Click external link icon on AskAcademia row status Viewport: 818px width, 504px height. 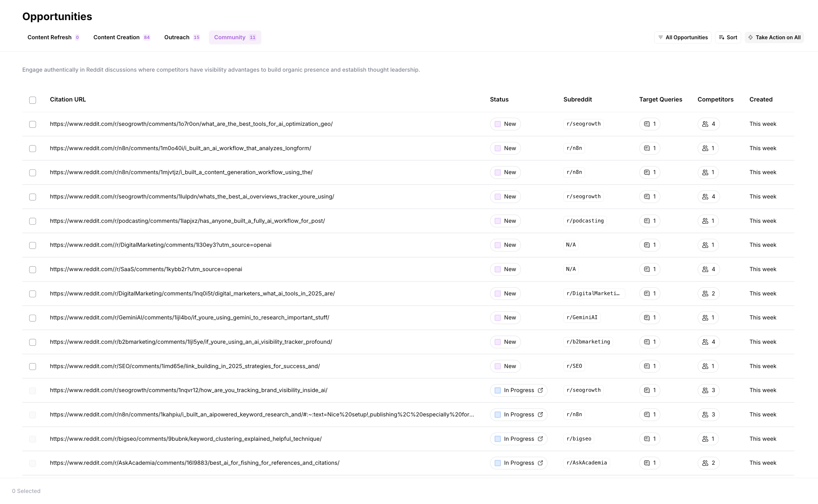coord(540,463)
